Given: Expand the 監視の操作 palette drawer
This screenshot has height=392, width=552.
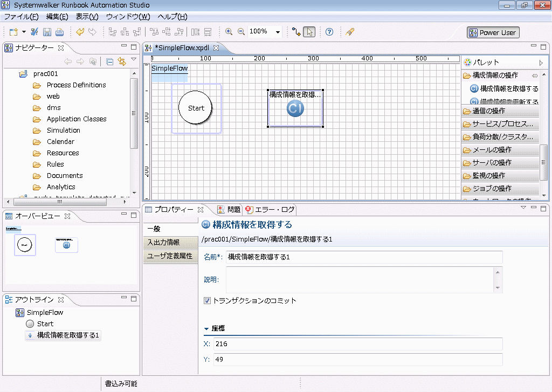Looking at the screenshot, I should tap(500, 175).
